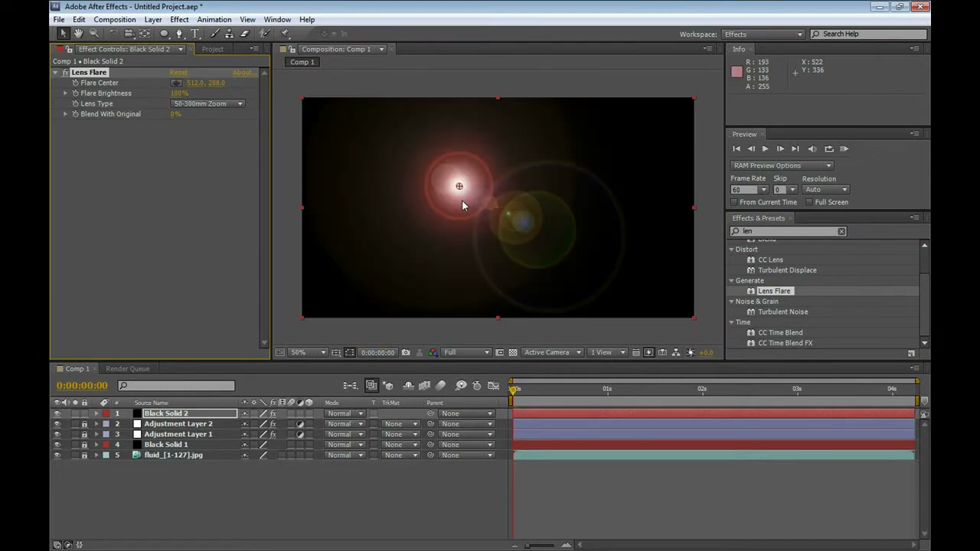The width and height of the screenshot is (980, 551).
Task: Open the Active Camera view dropdown
Action: click(552, 353)
